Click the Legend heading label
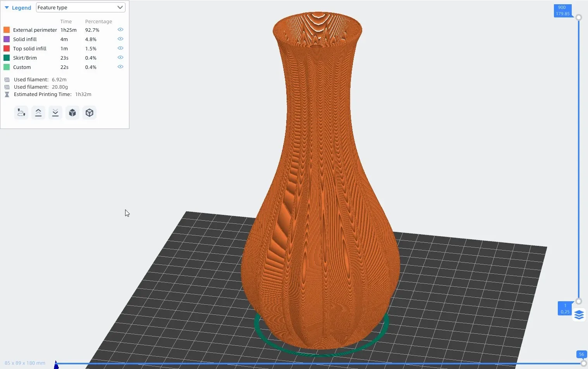Image resolution: width=588 pixels, height=369 pixels. coord(21,8)
